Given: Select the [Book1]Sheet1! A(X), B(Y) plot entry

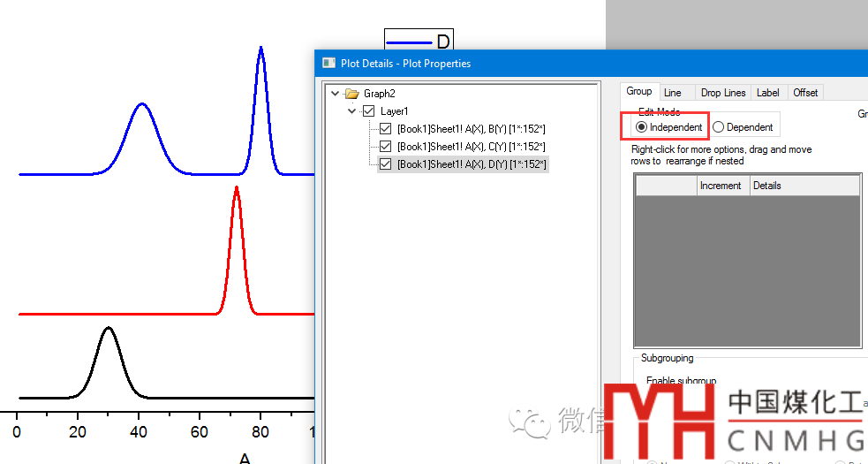Looking at the screenshot, I should (x=471, y=129).
